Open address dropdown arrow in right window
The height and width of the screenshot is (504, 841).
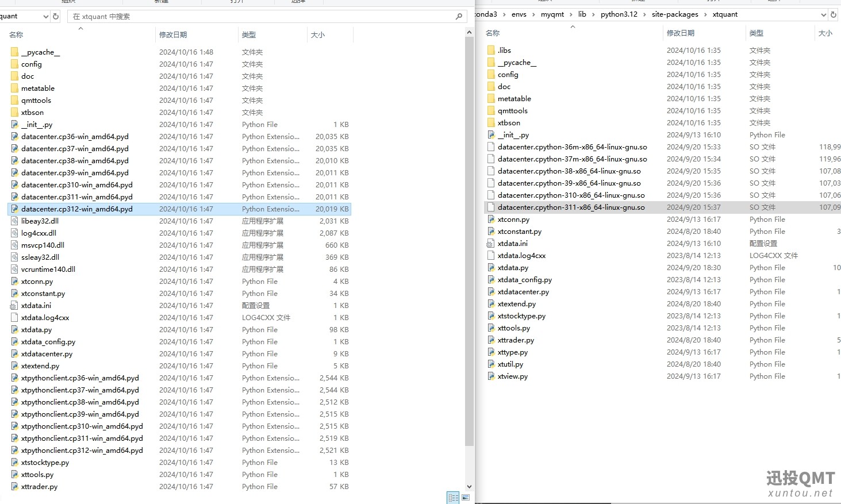[823, 14]
